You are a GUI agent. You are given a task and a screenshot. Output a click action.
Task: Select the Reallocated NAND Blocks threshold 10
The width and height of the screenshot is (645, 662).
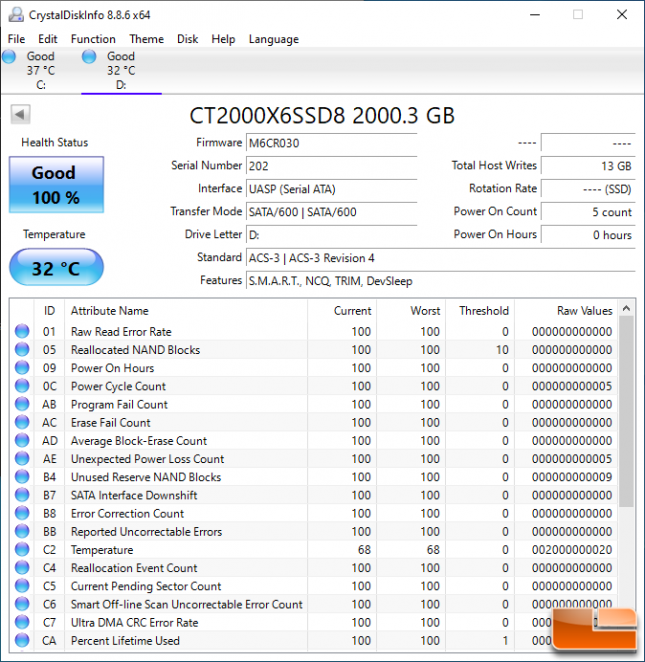[x=502, y=350]
